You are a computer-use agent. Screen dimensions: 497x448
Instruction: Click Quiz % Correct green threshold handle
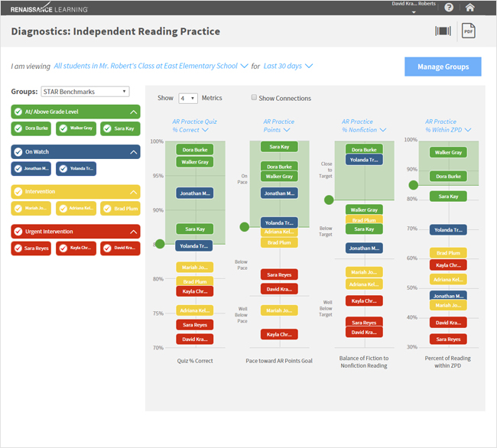[160, 244]
